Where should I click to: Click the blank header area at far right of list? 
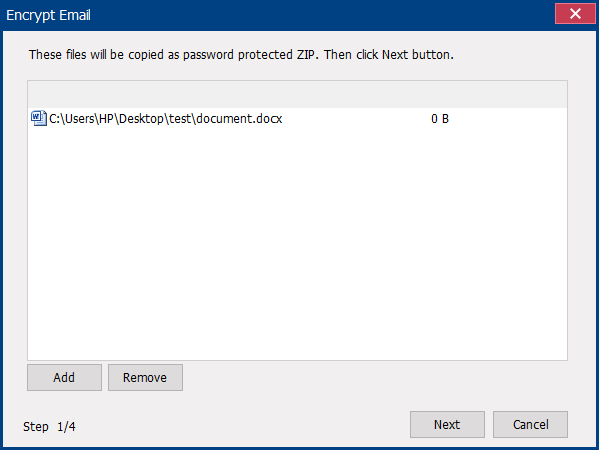pyautogui.click(x=523, y=94)
